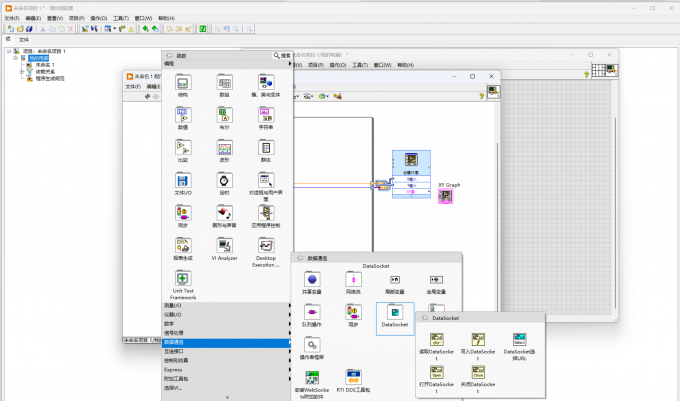Open File (文件) menu in Project Explorer
This screenshot has height=401, width=680.
click(12, 18)
